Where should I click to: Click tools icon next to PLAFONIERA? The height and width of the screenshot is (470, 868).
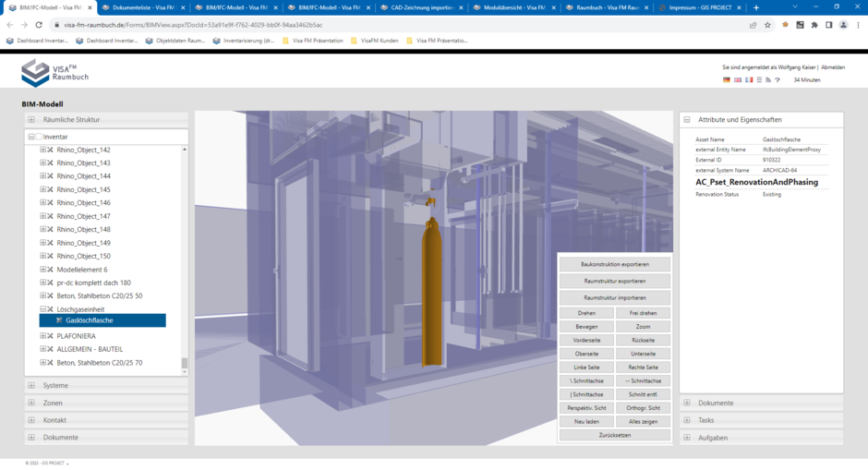coord(51,336)
